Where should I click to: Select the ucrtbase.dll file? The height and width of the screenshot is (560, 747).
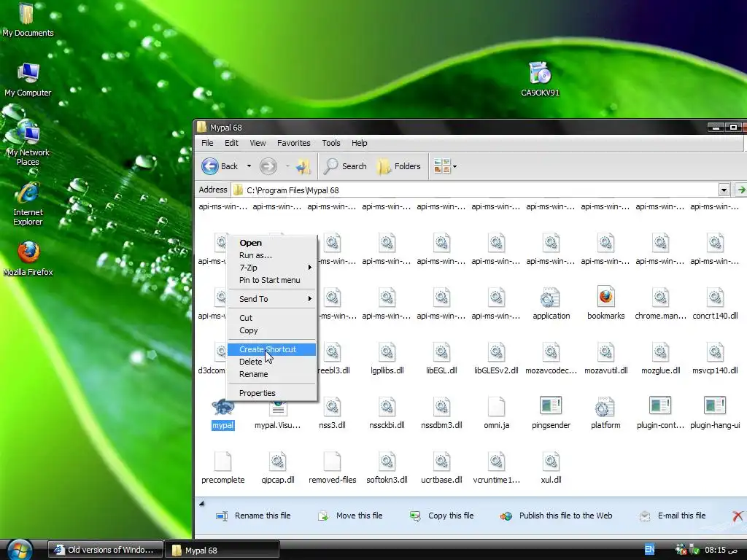tap(441, 467)
